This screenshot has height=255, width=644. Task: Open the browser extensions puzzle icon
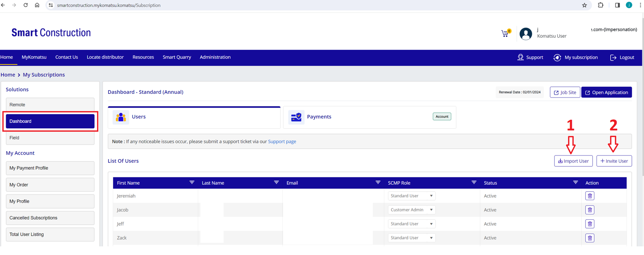click(x=600, y=5)
